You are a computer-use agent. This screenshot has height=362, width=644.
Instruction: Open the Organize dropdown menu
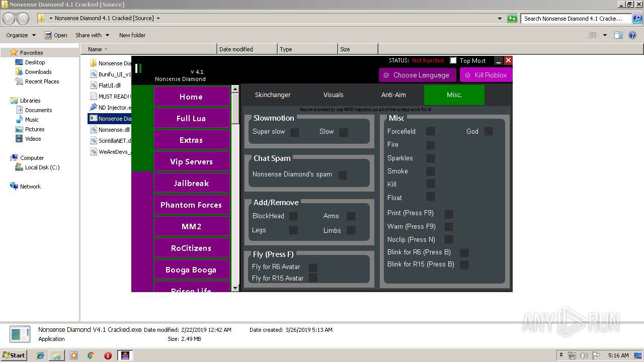coord(21,35)
